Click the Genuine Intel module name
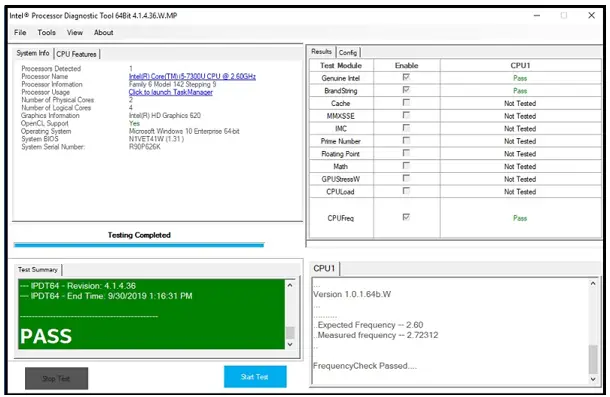Image resolution: width=610 pixels, height=397 pixels. tap(341, 78)
